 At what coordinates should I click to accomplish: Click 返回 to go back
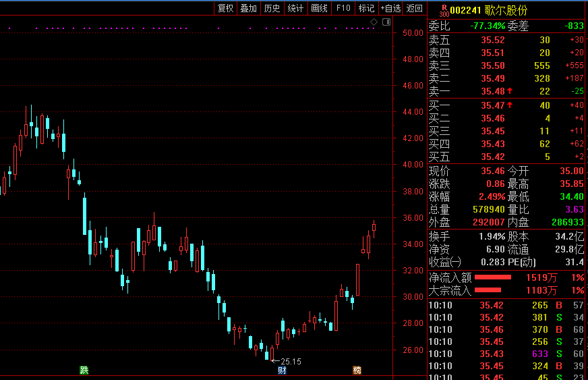point(415,8)
